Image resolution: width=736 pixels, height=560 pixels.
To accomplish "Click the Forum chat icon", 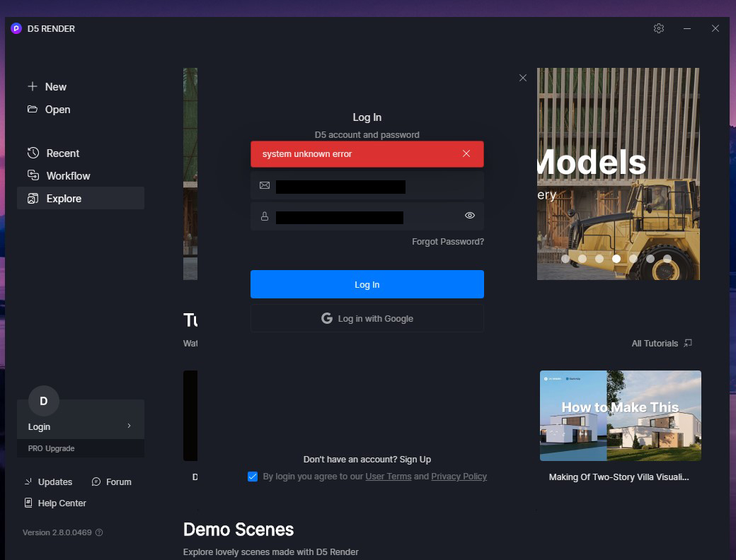I will tap(96, 482).
